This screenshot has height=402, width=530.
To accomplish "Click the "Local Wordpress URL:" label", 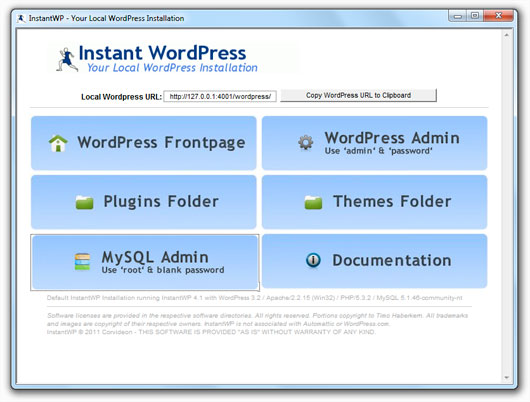I will (x=121, y=97).
